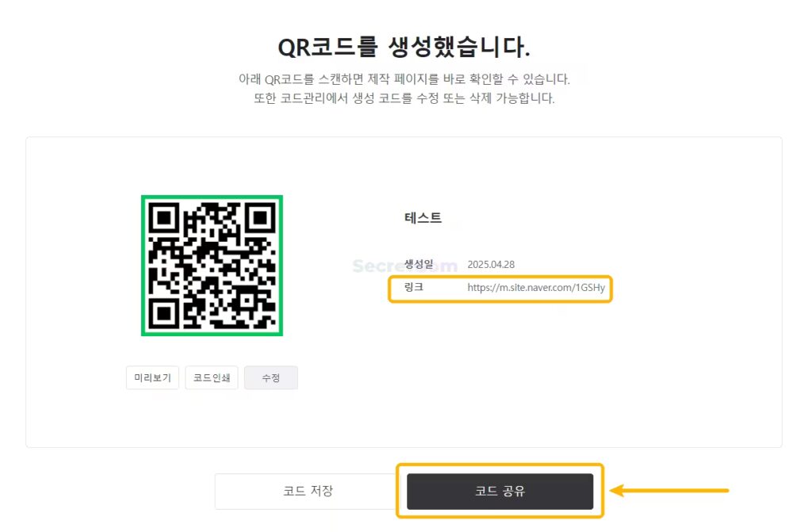Click the faint Secret watermark text
This screenshot has height=532, width=812.
click(x=405, y=266)
